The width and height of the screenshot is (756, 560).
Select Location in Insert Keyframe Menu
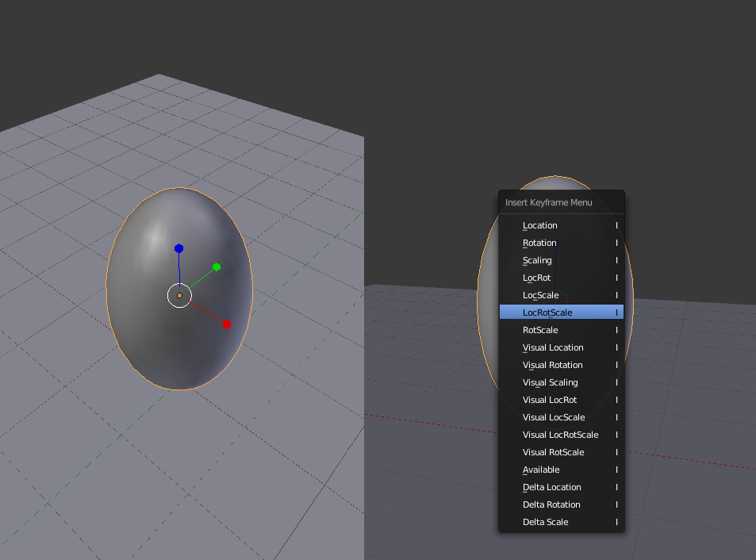540,225
